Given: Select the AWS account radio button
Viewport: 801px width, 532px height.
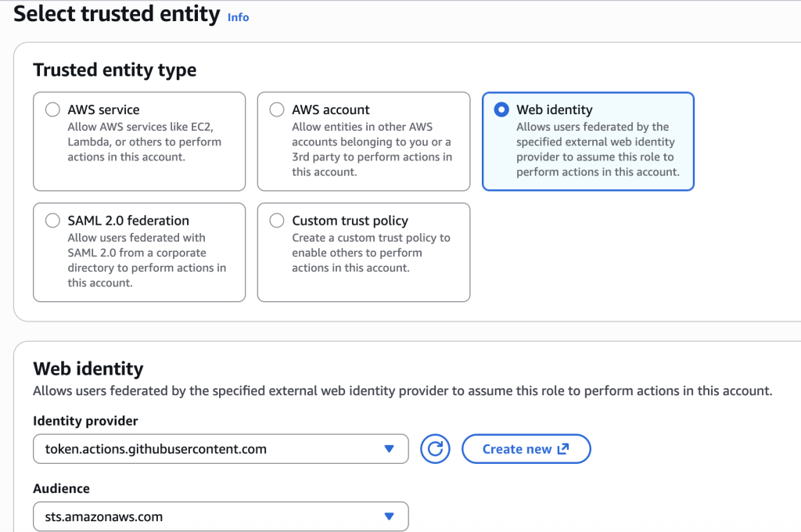Looking at the screenshot, I should [x=277, y=110].
